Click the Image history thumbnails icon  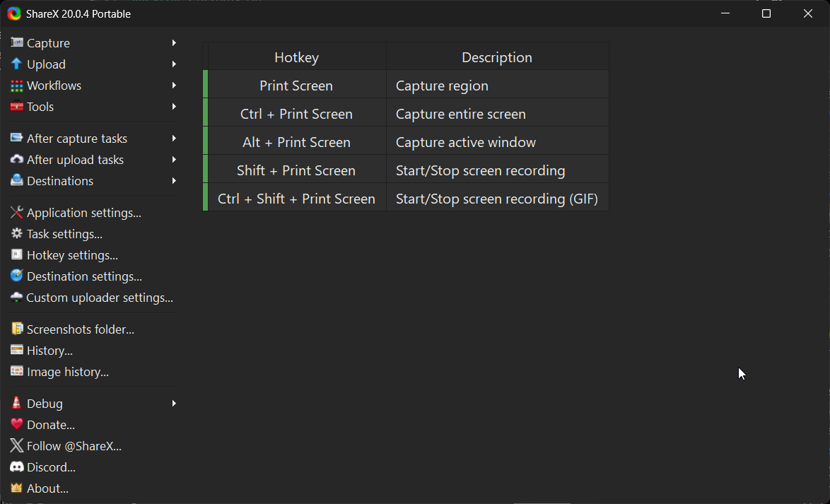(x=17, y=371)
